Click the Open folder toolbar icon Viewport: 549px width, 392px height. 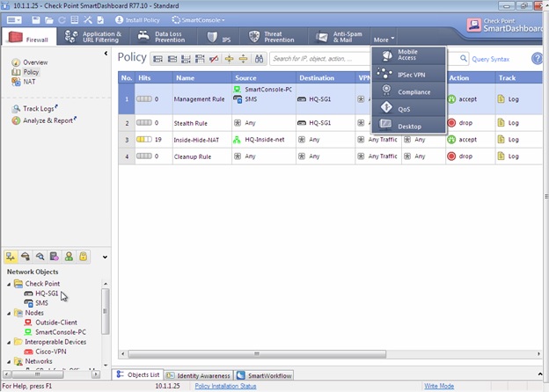coord(49,20)
